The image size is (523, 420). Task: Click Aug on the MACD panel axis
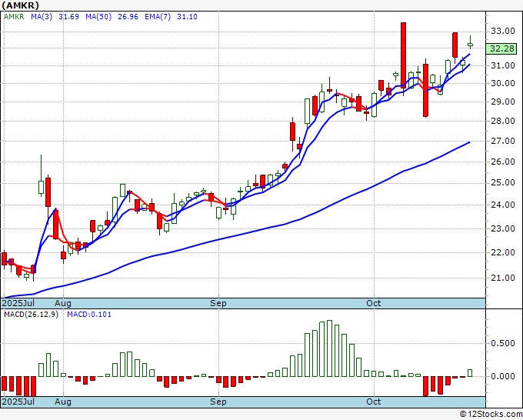coord(63,402)
